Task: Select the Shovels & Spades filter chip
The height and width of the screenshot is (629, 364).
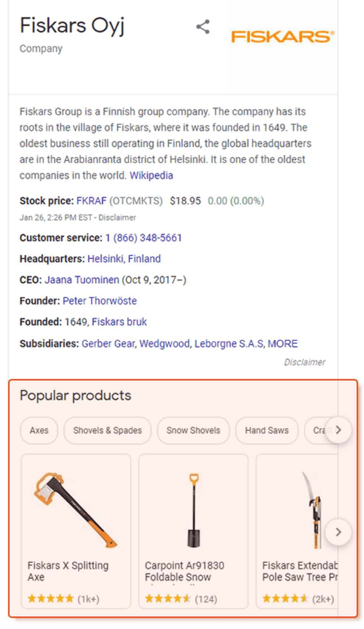Action: pyautogui.click(x=107, y=430)
